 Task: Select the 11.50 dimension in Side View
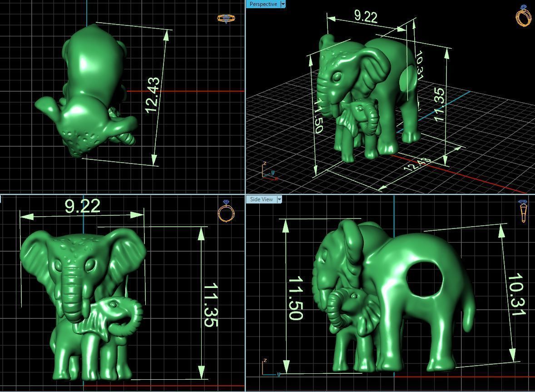[x=296, y=298]
